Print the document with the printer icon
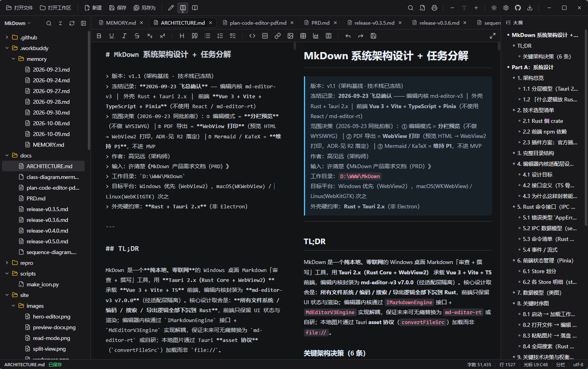Viewport: 588px width, 369px height. (434, 8)
